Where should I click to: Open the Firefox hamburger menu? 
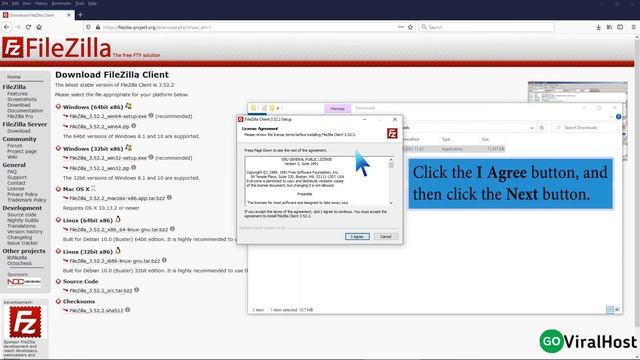coord(633,27)
